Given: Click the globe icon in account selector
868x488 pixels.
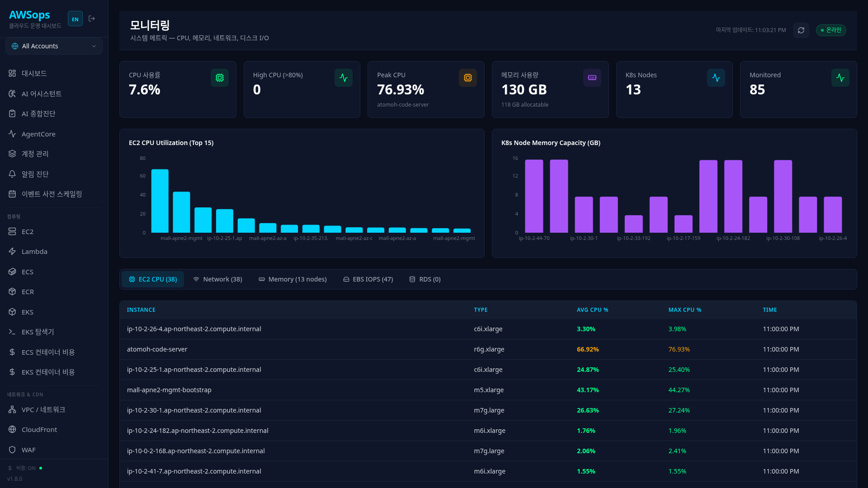Looking at the screenshot, I should point(15,46).
